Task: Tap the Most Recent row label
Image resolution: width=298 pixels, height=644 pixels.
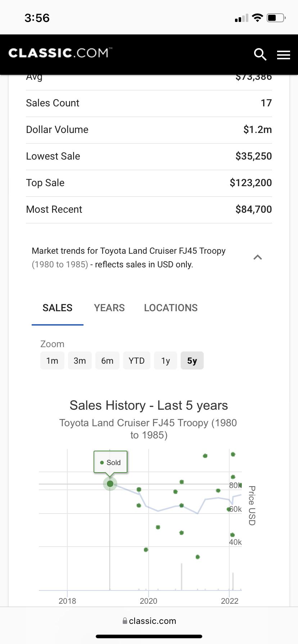Action: point(54,210)
